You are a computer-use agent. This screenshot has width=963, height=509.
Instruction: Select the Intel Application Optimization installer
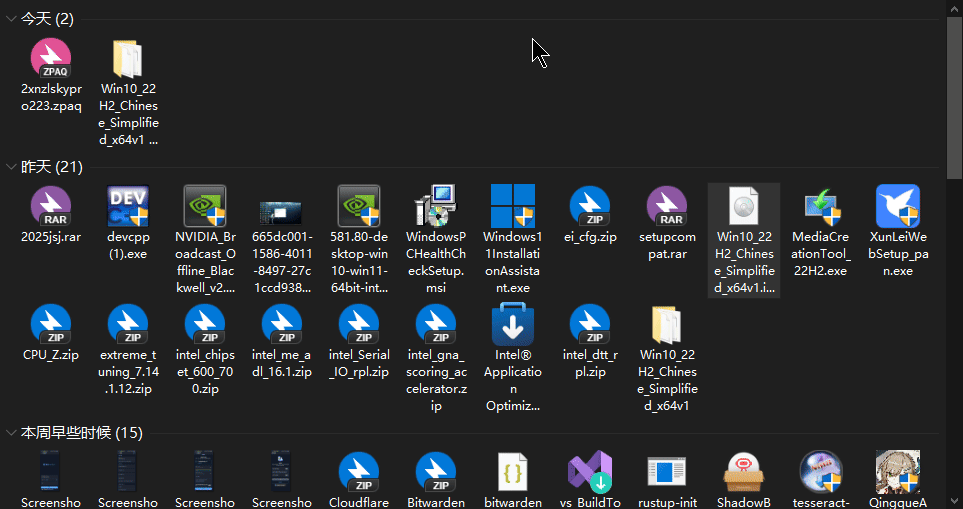click(512, 326)
